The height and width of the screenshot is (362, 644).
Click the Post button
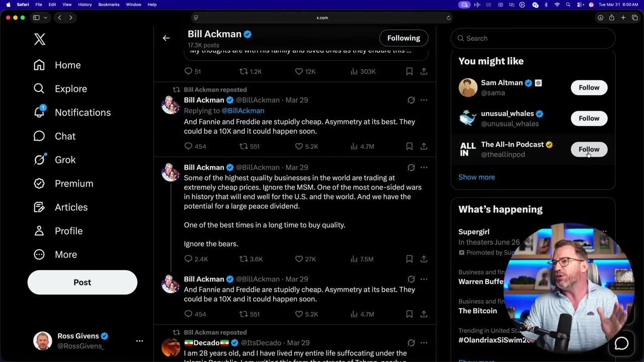pos(82,283)
